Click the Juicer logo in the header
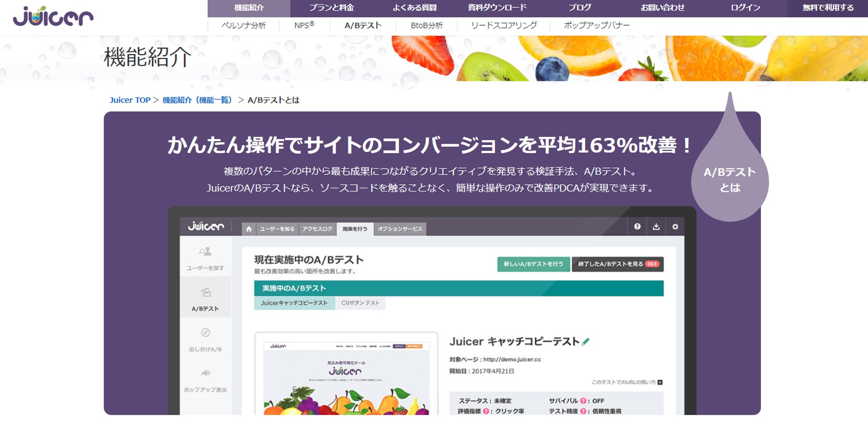The width and height of the screenshot is (868, 422). (x=53, y=16)
